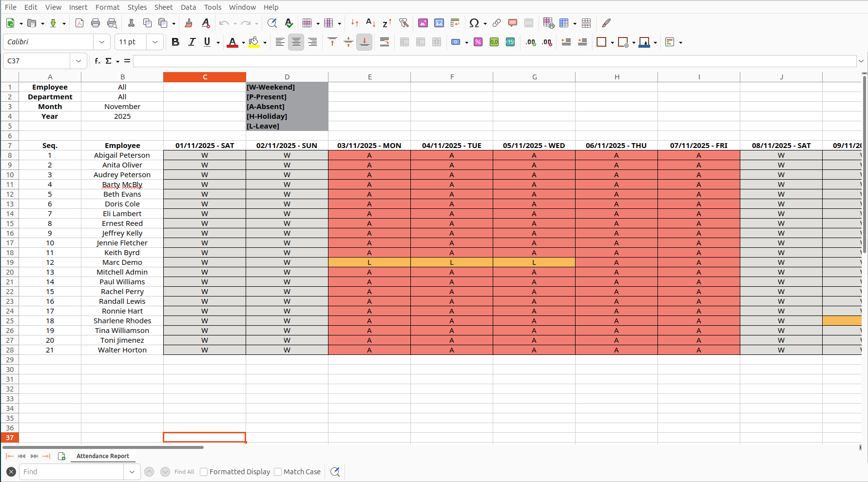Expand the Name Box dropdown arrow
The height and width of the screenshot is (482, 868).
pos(78,61)
